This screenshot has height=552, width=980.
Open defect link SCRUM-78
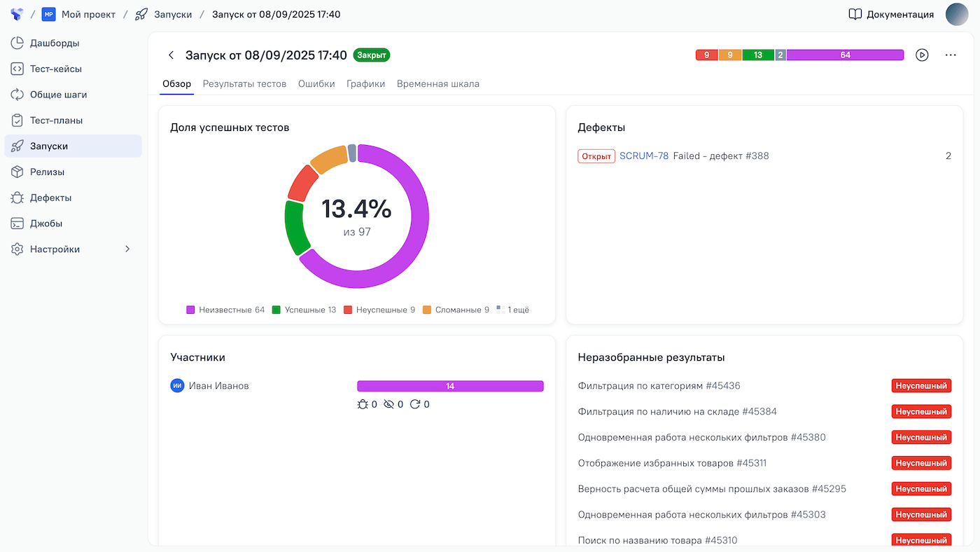[x=644, y=156]
